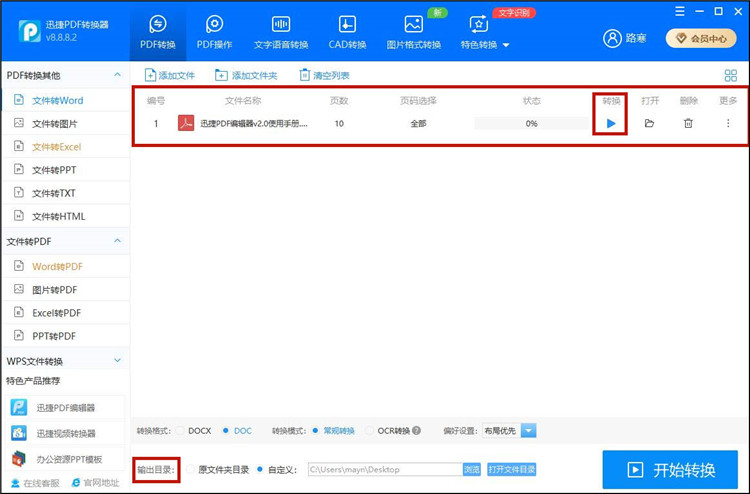Click the 全部 page selection cell
The image size is (750, 494).
(418, 123)
